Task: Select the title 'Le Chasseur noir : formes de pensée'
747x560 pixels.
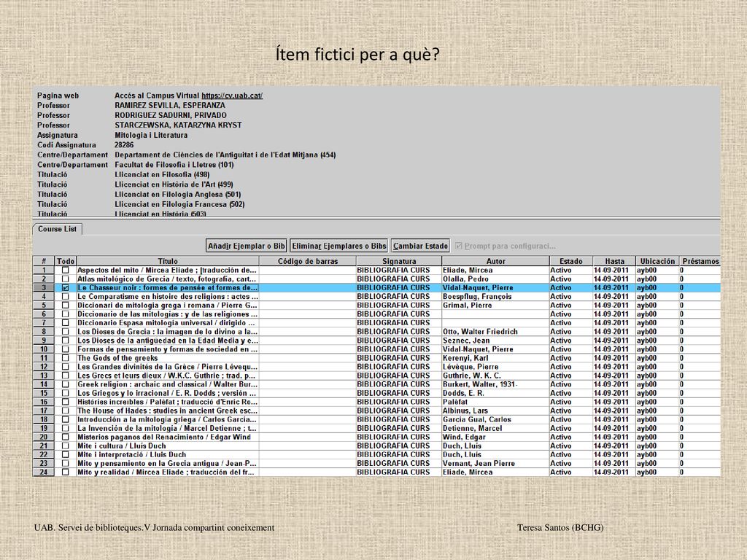Action: [167, 287]
